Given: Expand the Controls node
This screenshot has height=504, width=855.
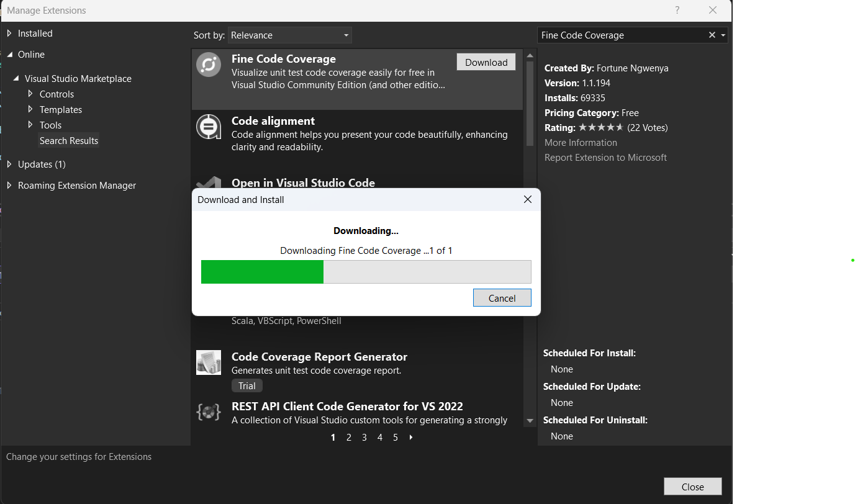Looking at the screenshot, I should tap(31, 94).
